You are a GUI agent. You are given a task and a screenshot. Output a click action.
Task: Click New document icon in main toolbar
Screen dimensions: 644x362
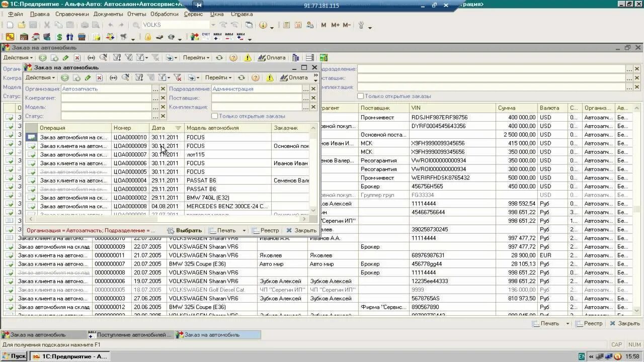(10, 25)
